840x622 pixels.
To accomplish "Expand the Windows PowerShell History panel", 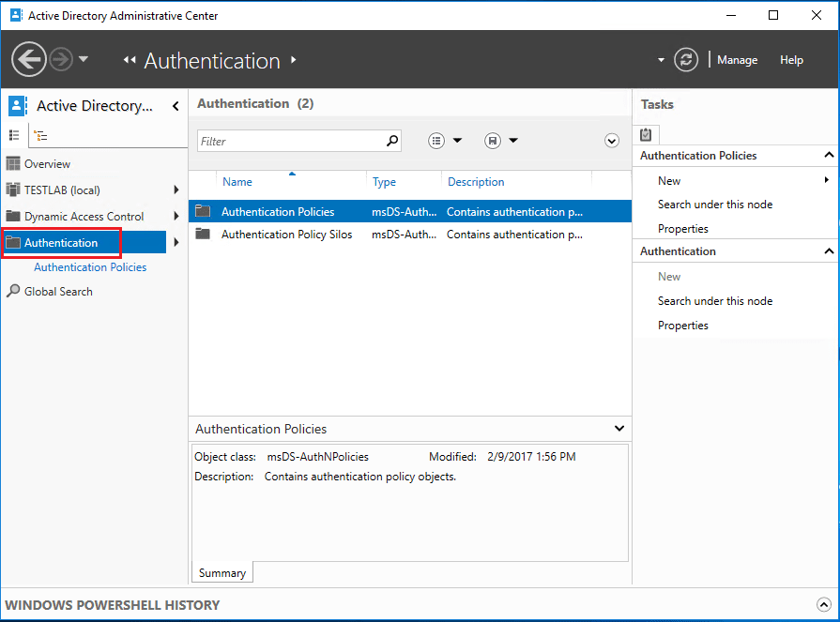I will (823, 605).
